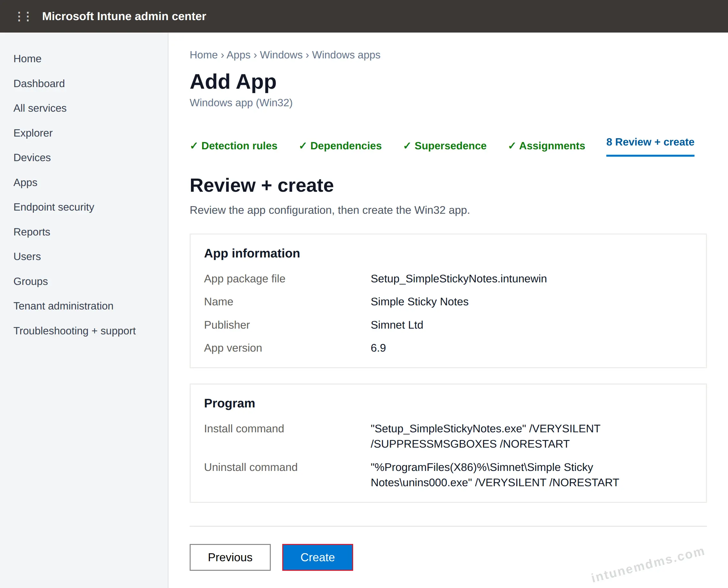
Task: Open All services in the sidebar
Action: (40, 108)
